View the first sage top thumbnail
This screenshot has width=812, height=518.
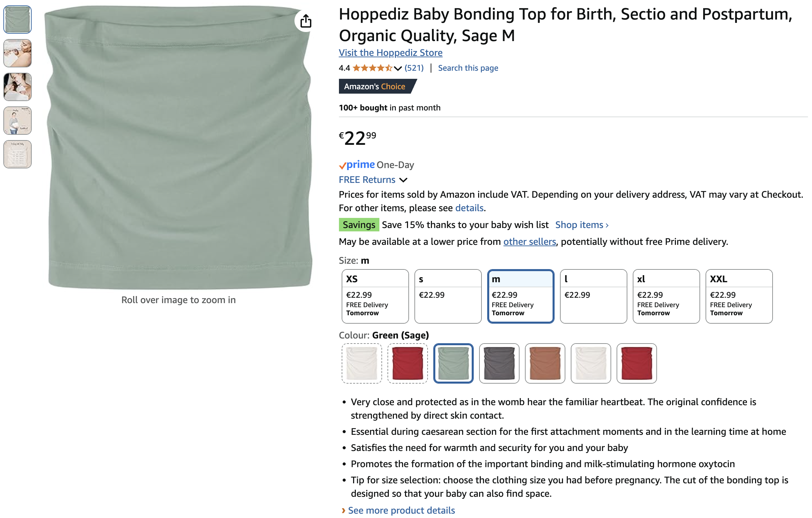coord(18,20)
